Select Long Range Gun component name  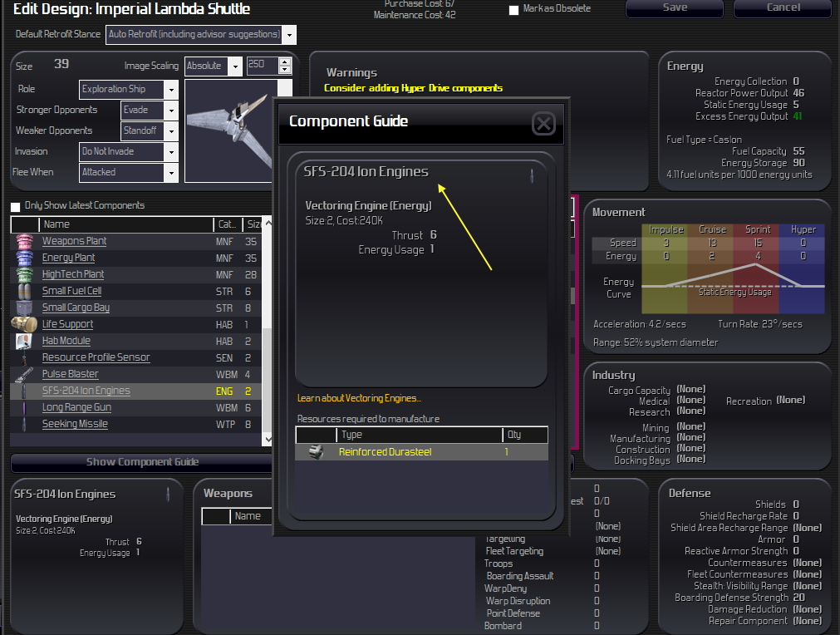tap(76, 407)
